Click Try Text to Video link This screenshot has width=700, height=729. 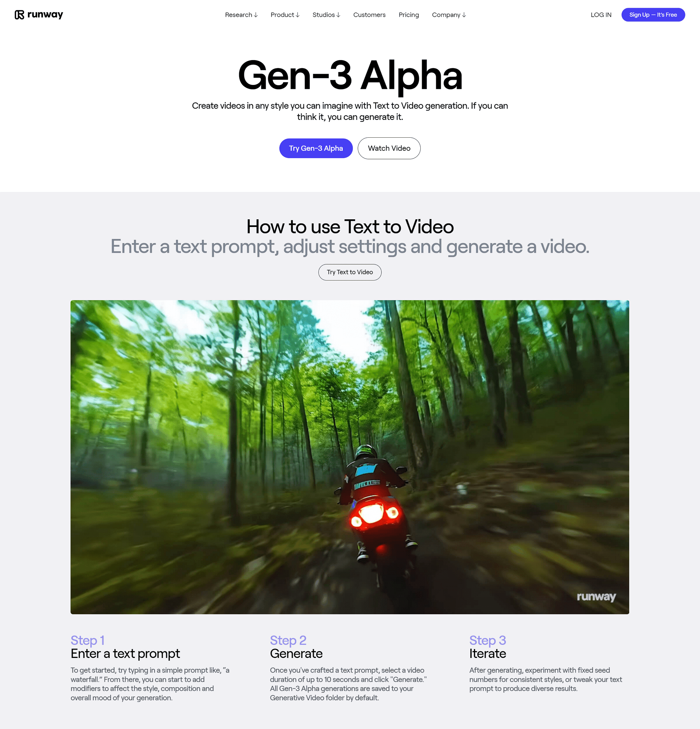(350, 272)
